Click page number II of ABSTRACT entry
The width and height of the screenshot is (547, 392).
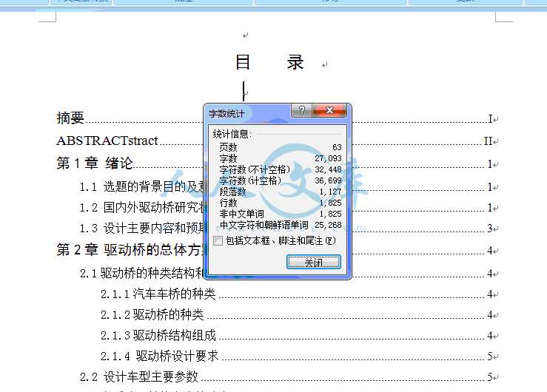[489, 141]
